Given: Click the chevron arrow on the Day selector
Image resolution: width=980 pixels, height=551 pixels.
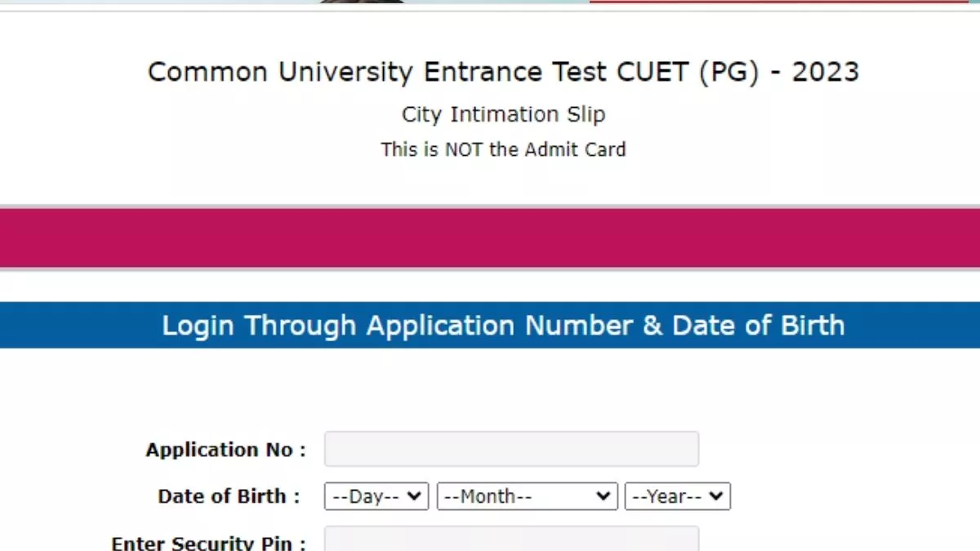Looking at the screenshot, I should (415, 496).
